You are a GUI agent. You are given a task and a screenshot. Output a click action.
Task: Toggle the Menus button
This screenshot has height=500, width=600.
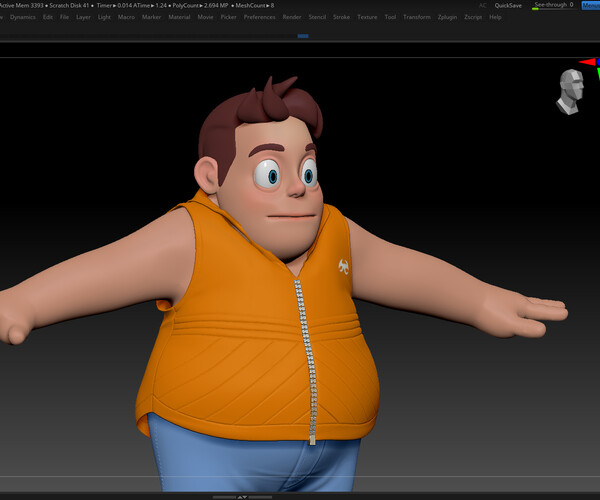(x=590, y=5)
